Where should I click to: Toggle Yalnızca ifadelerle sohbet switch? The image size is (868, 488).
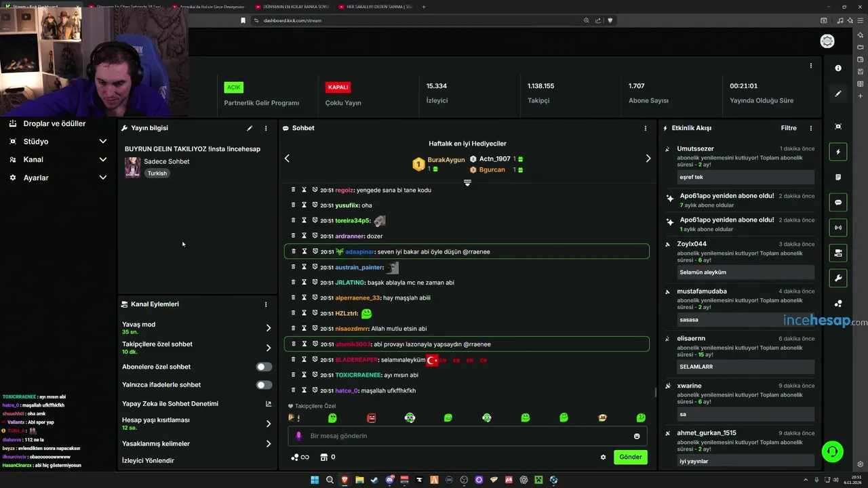tap(264, 385)
